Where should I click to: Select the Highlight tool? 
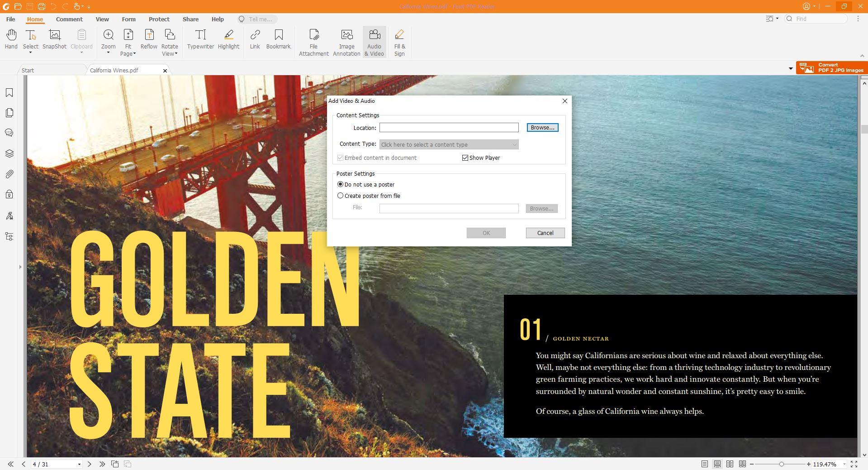[228, 39]
